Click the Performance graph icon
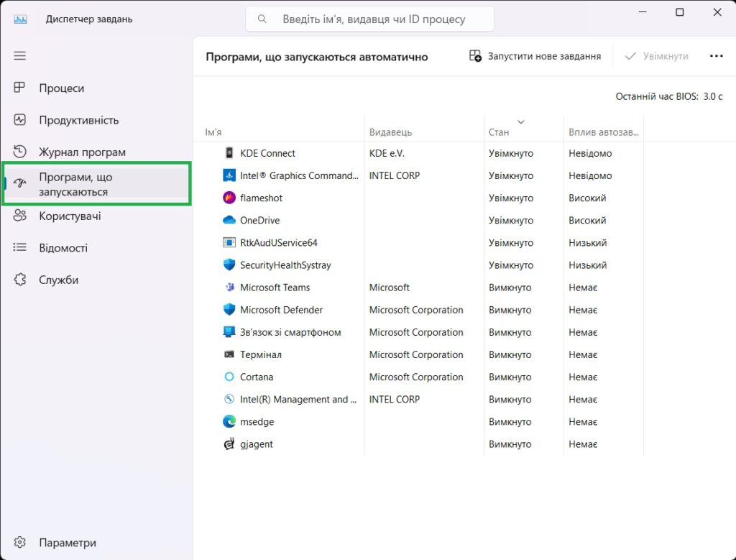 coord(19,120)
